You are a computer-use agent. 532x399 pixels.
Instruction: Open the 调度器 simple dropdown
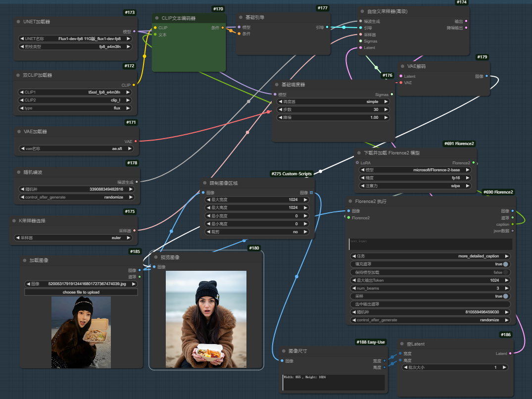[333, 101]
